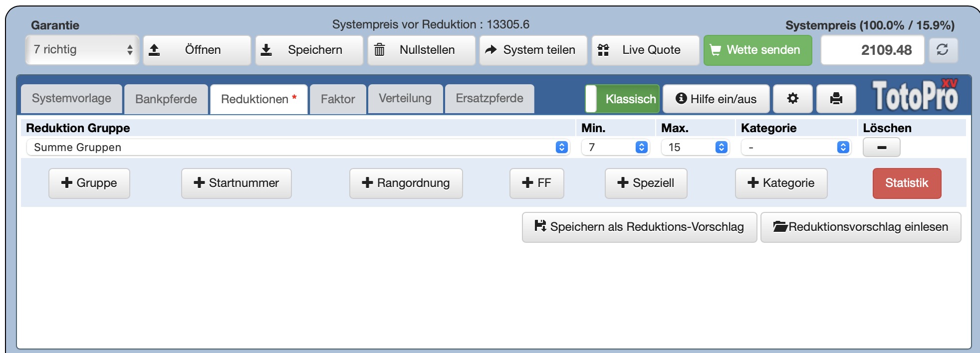Switch to the Bankpferde tab
The image size is (980, 353).
(166, 99)
